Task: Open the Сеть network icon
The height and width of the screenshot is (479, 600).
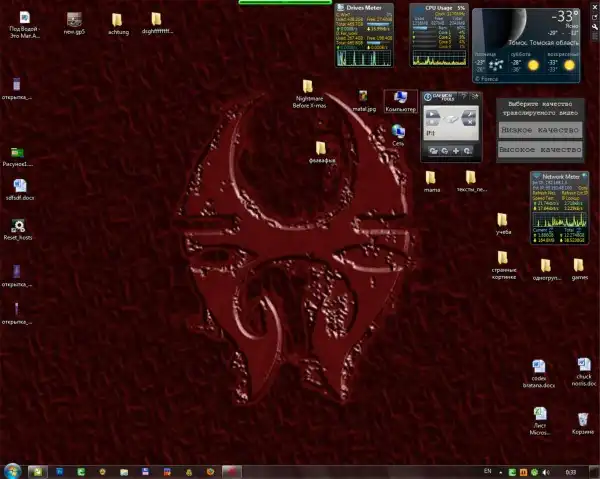Action: pos(398,132)
